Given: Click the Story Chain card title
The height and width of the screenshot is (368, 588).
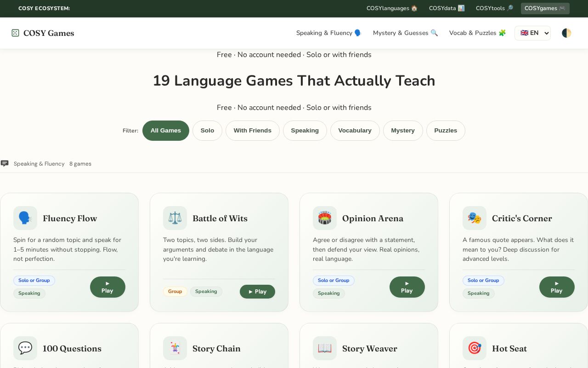Looking at the screenshot, I should (x=216, y=349).
